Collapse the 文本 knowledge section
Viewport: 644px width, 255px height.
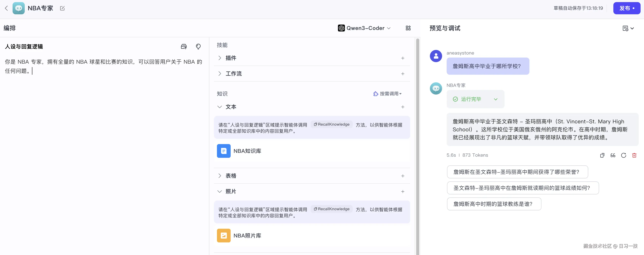220,107
